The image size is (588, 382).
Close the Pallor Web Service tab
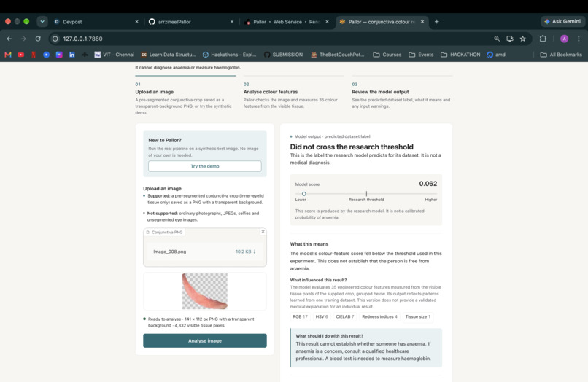(x=327, y=22)
